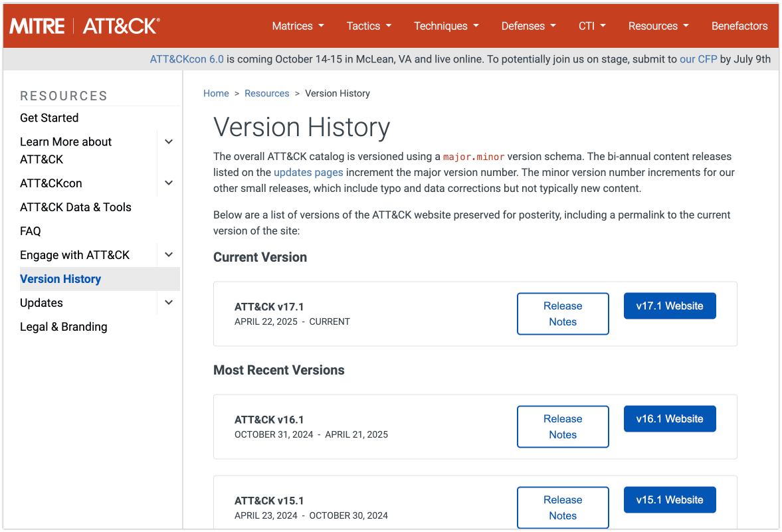Open the ATT&CKcon 6.0 banner link
This screenshot has width=782, height=532.
[187, 59]
